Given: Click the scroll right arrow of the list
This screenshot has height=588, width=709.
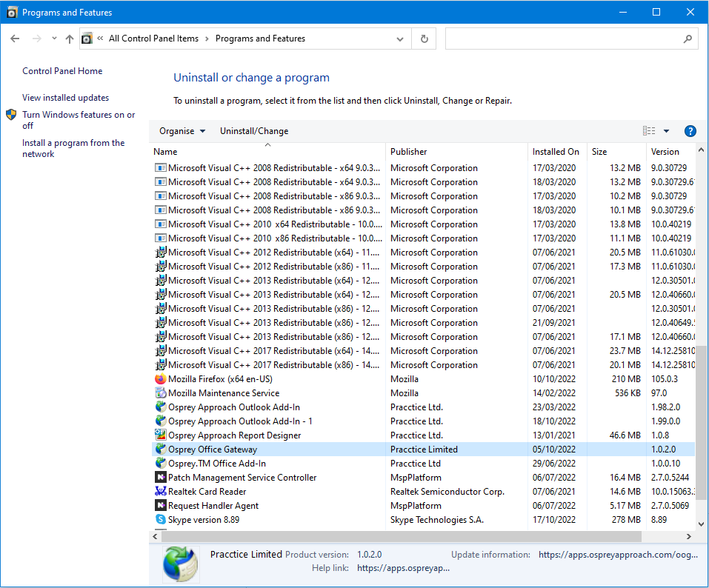Looking at the screenshot, I should click(689, 536).
